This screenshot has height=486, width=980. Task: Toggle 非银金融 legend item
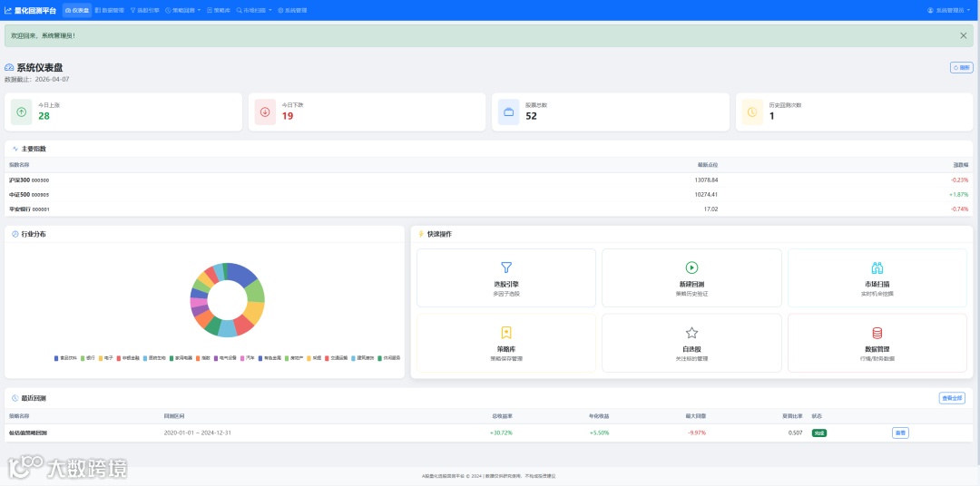(128, 358)
